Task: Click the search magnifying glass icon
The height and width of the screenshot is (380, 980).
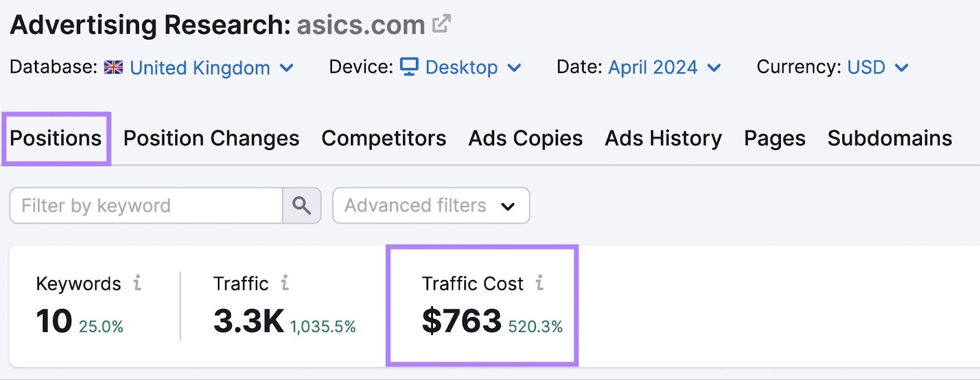Action: (x=301, y=205)
